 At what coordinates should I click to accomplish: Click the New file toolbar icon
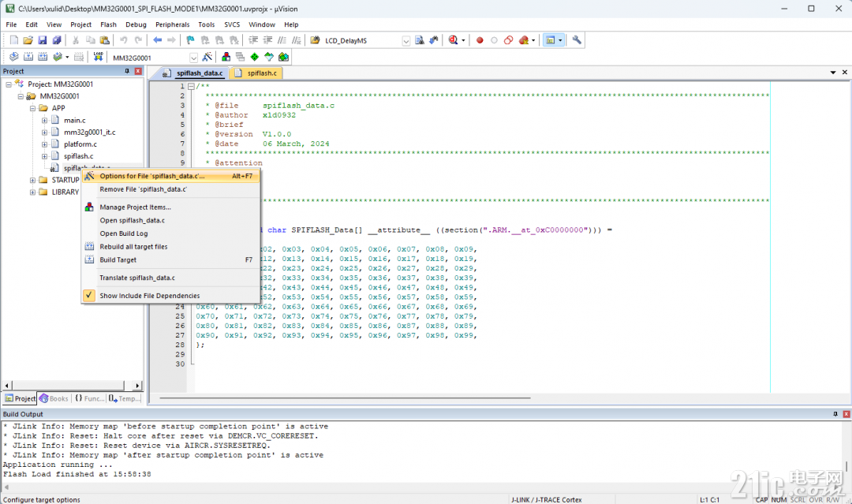[x=14, y=40]
